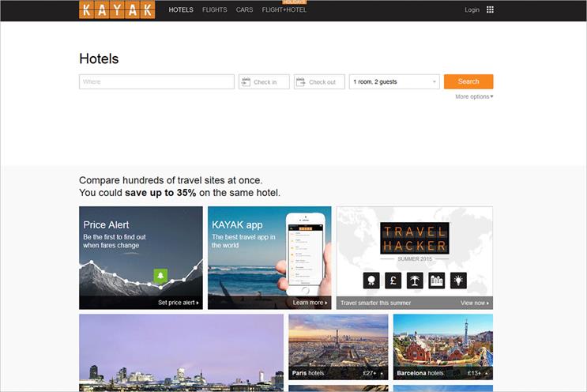Click the Where destination field
Image resolution: width=587 pixels, height=392 pixels.
pyautogui.click(x=156, y=81)
